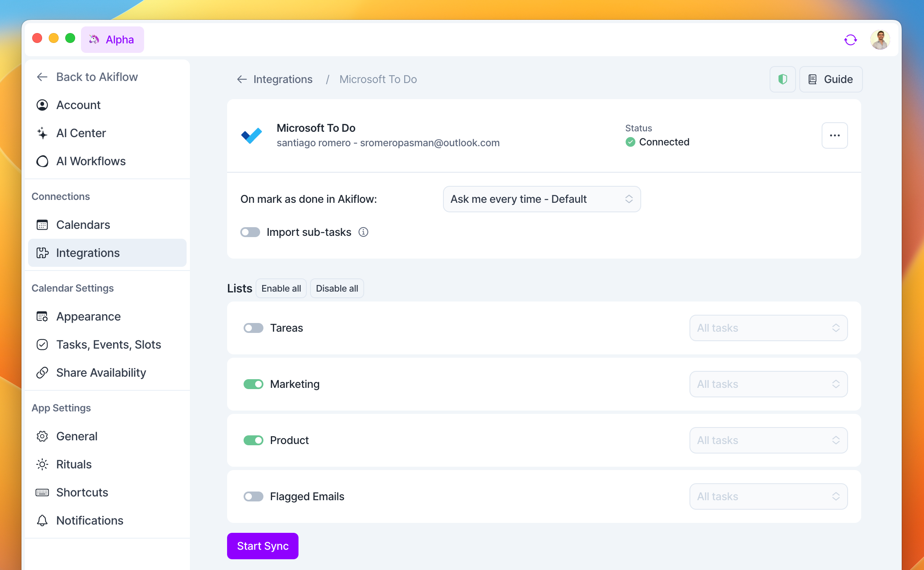Click the AI Workflows circle icon
The image size is (924, 570).
click(x=42, y=161)
